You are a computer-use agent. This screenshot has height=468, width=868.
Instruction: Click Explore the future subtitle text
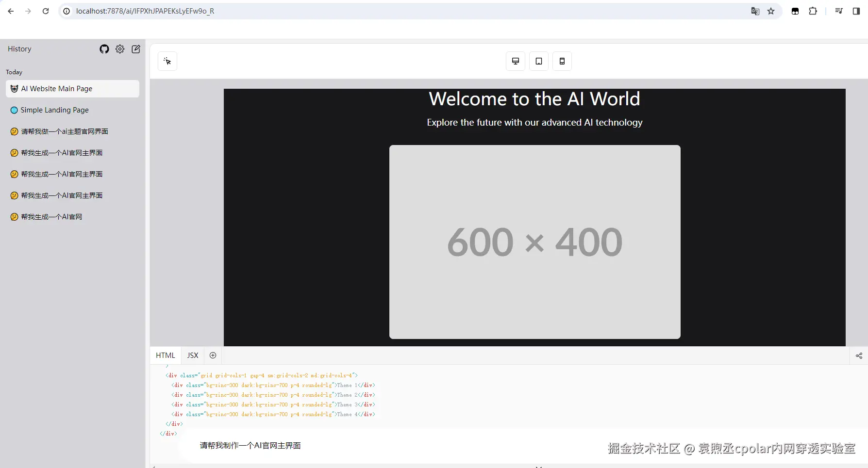pos(534,123)
